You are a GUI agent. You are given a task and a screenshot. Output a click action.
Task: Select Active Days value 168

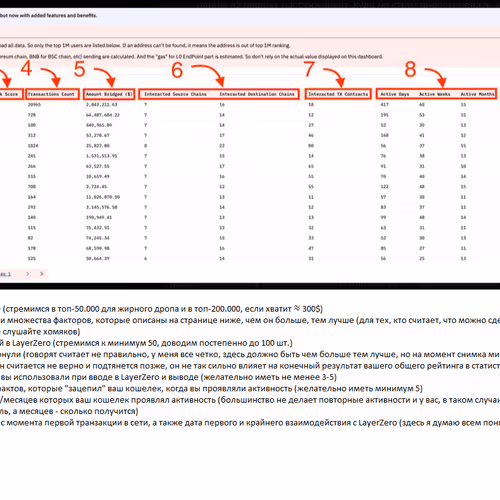coord(385,135)
